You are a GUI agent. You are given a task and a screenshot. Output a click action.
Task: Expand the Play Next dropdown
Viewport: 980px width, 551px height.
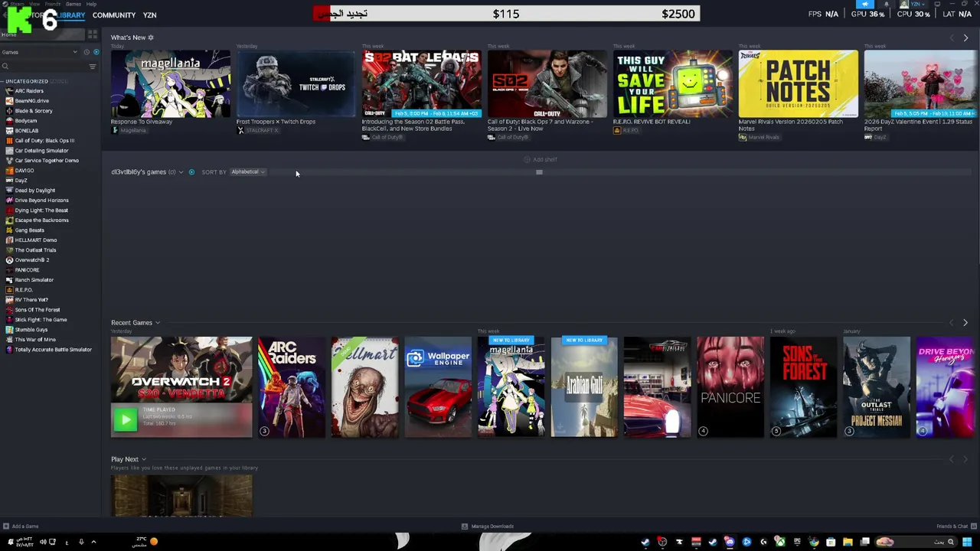[x=143, y=459]
